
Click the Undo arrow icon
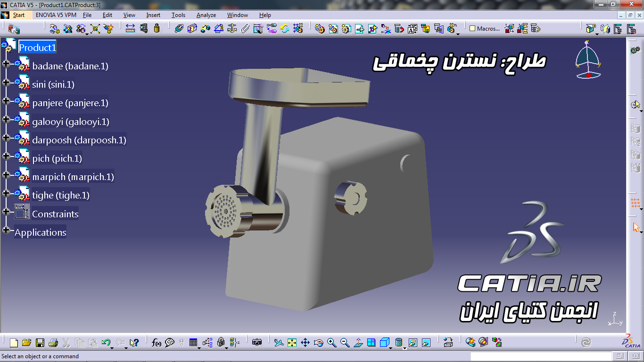click(x=106, y=343)
